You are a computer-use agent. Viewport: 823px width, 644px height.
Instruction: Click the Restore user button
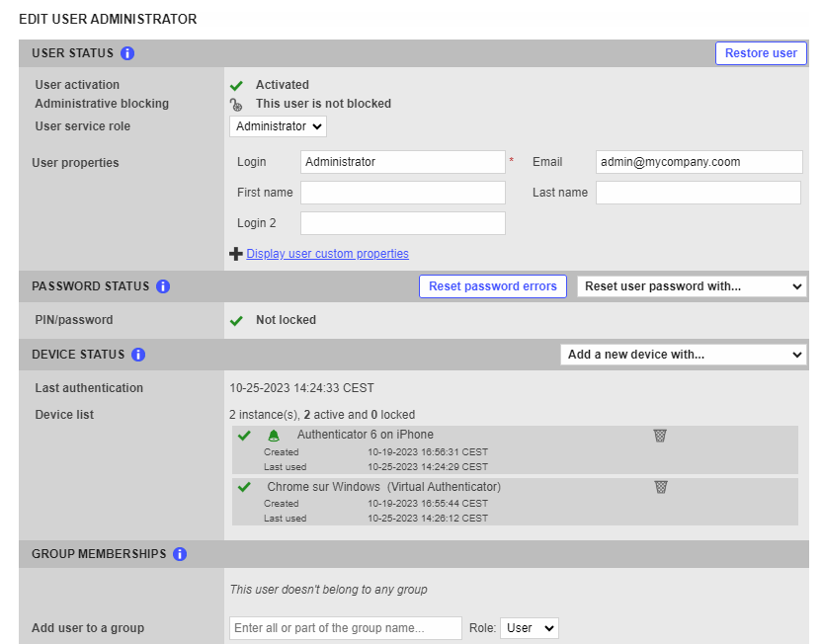click(x=760, y=53)
